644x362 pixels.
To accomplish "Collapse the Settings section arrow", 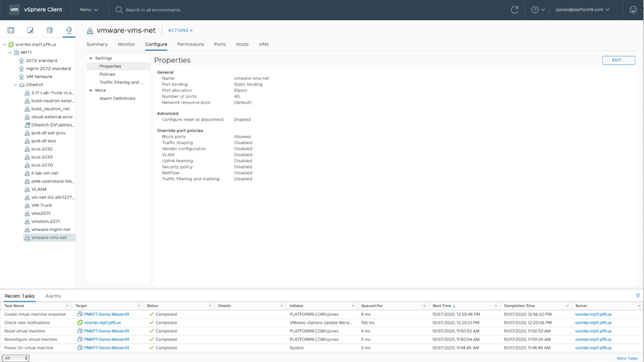I will 91,58.
